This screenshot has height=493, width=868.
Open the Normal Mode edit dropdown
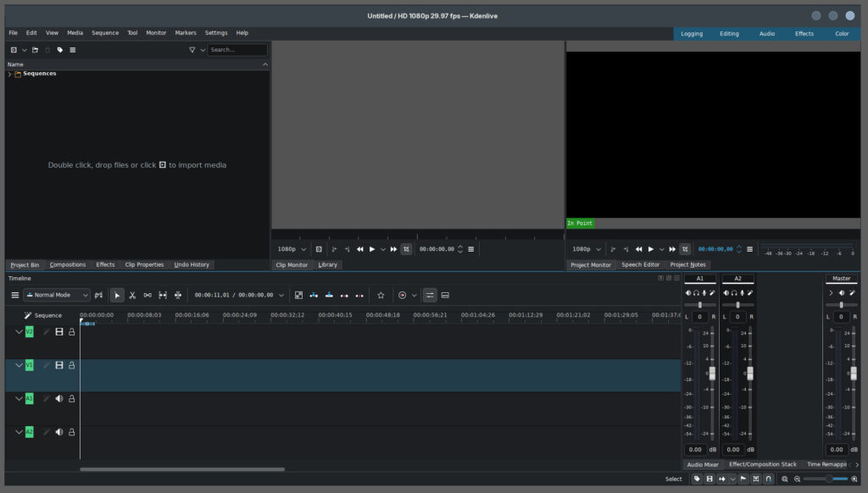coord(58,295)
